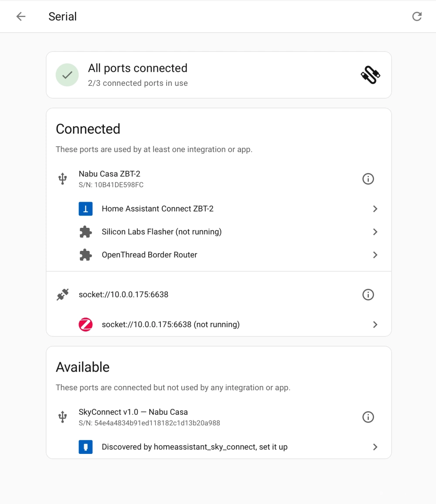
Task: Show info for SkyConnect v1.0
Action: click(368, 417)
